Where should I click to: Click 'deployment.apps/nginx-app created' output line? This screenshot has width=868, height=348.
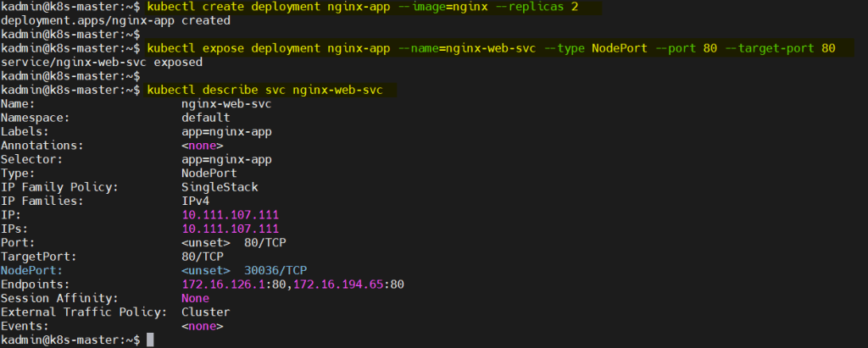click(115, 21)
